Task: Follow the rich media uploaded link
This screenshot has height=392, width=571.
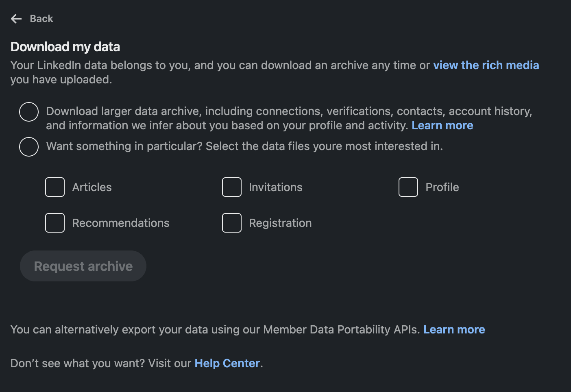Action: [486, 65]
